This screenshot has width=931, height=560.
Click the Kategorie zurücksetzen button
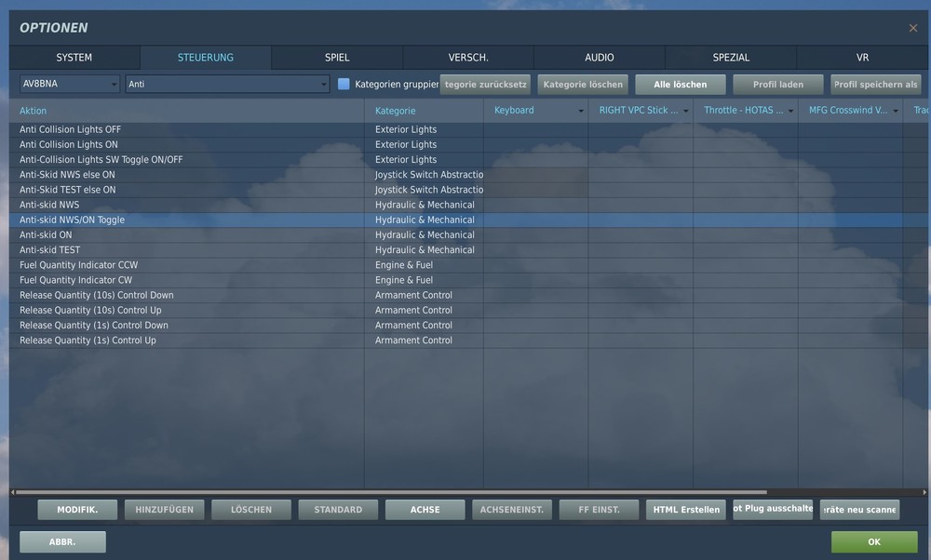pyautogui.click(x=485, y=85)
